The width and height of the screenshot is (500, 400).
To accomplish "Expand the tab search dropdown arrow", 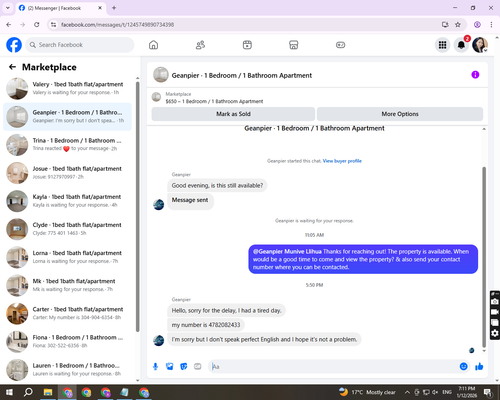I will coord(8,8).
